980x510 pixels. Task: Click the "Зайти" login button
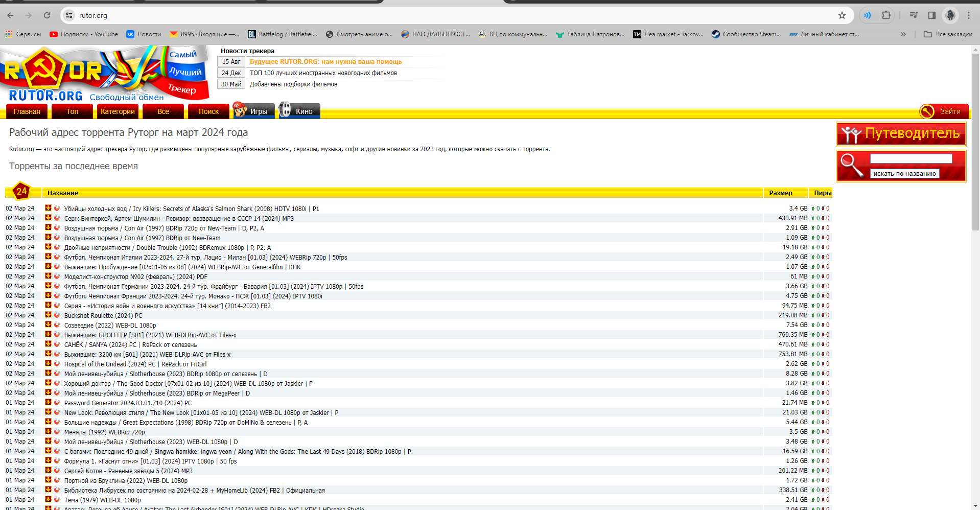click(x=944, y=111)
